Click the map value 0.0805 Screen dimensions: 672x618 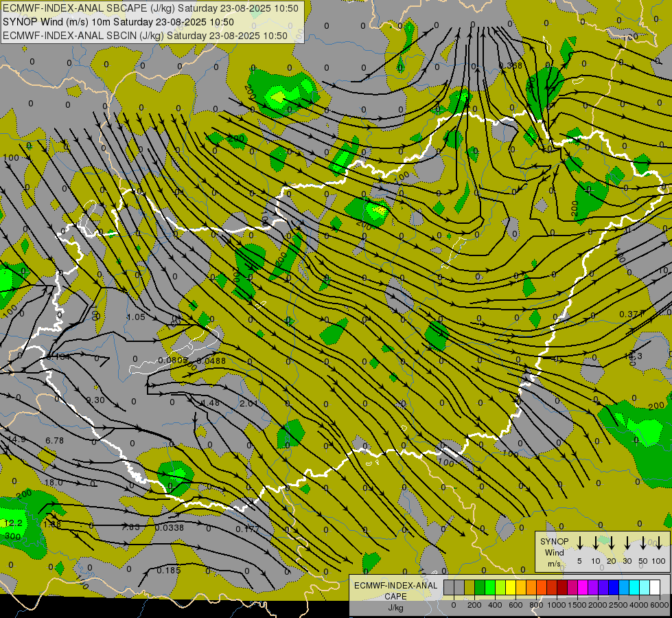173,360
